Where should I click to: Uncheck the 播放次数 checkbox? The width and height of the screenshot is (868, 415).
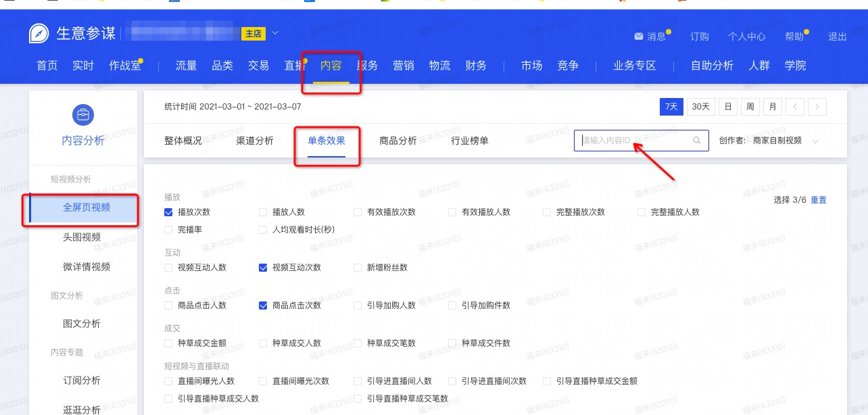click(169, 212)
